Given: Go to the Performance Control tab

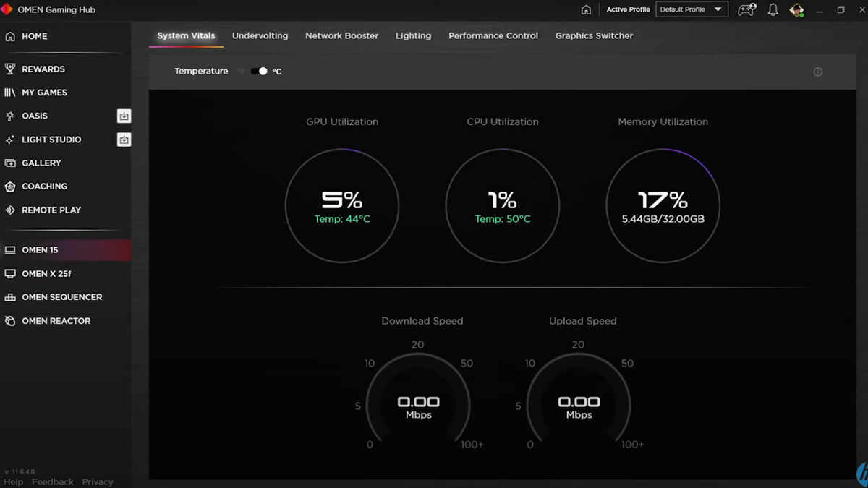Looking at the screenshot, I should tap(493, 35).
